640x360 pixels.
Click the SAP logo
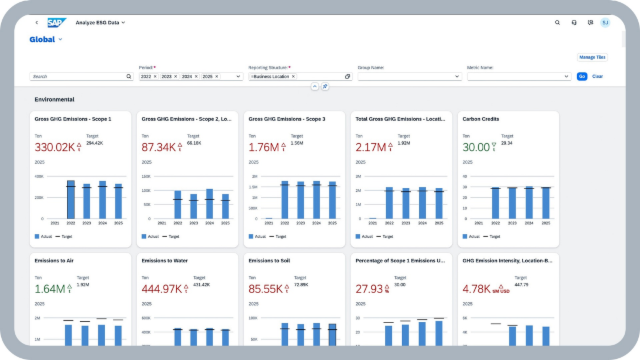pos(56,22)
